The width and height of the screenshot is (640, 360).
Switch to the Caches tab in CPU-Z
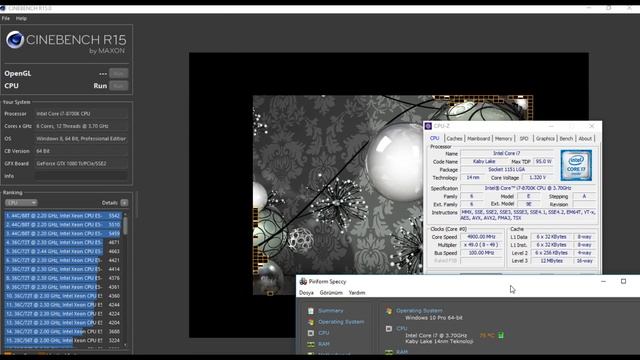(454, 139)
